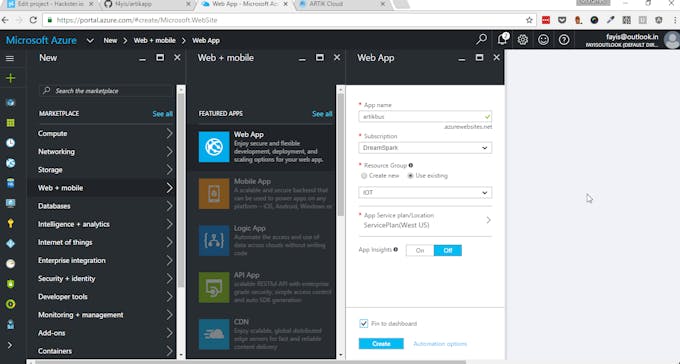680x364 pixels.
Task: Open dropdown arrow beside Microsoft Azure logo
Action: [x=90, y=40]
